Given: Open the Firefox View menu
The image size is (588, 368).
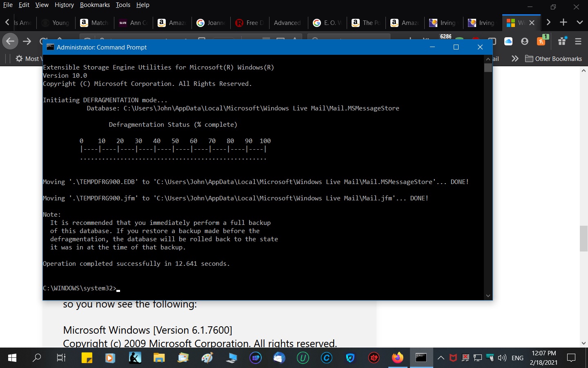Looking at the screenshot, I should (42, 5).
